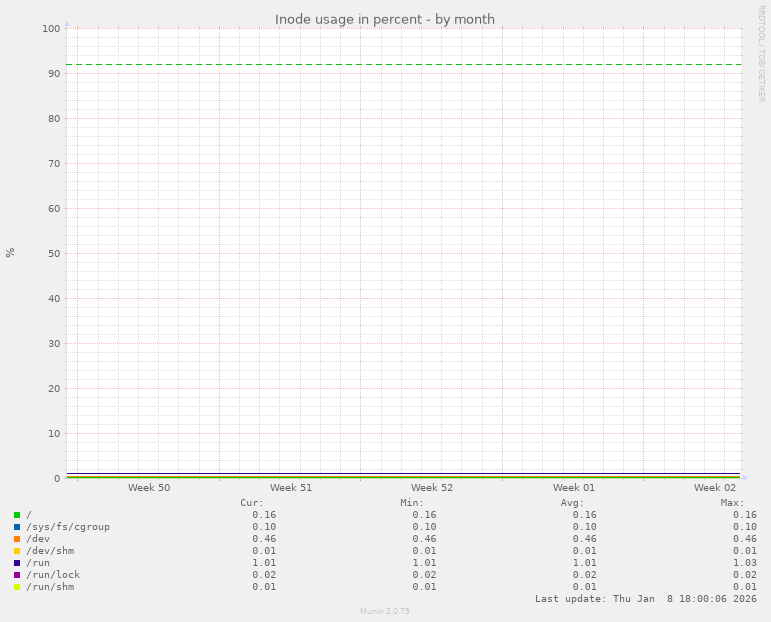Click the 100 y-axis label
Viewport: 771px width, 622px height.
pos(51,29)
